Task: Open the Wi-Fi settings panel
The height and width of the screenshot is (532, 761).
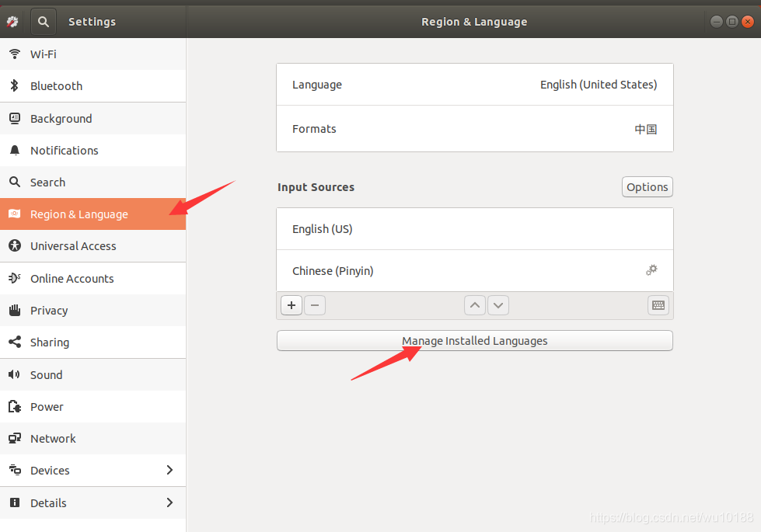Action: [x=93, y=54]
